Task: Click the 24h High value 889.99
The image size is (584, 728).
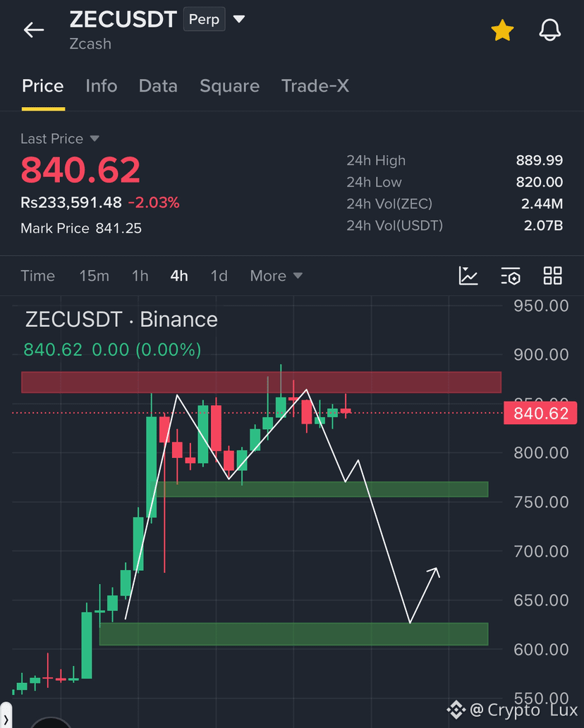Action: (x=540, y=161)
